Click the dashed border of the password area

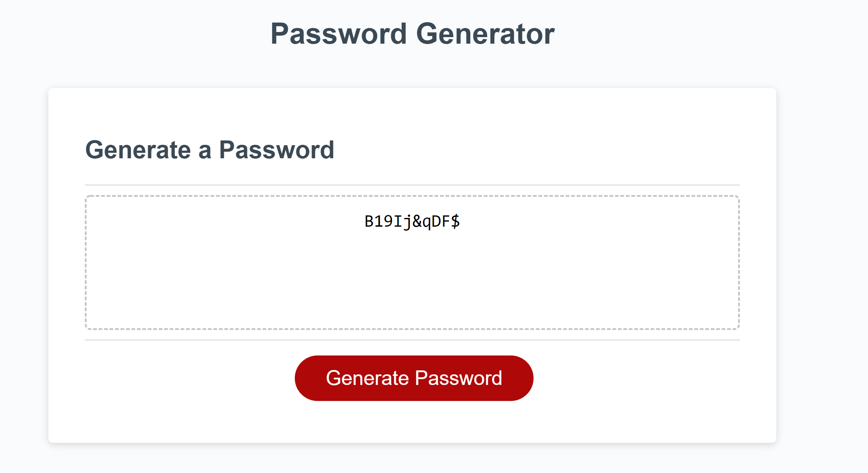412,196
